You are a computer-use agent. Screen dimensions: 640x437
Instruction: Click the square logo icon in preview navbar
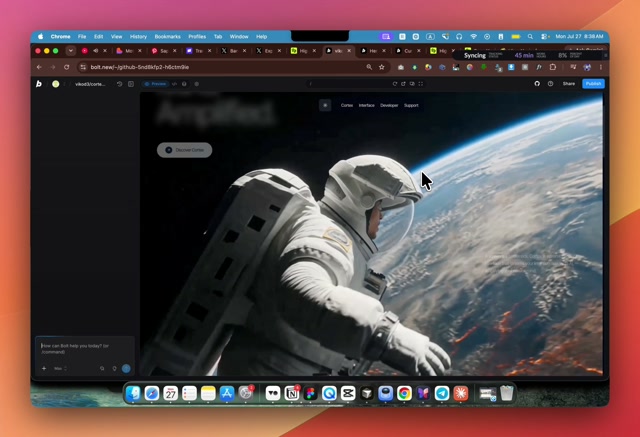click(x=325, y=105)
